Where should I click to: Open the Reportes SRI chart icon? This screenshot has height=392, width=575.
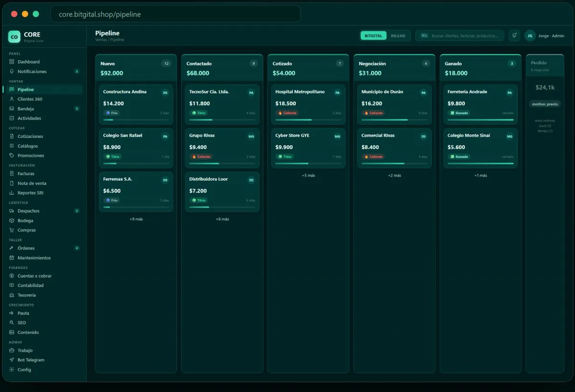pyautogui.click(x=12, y=193)
